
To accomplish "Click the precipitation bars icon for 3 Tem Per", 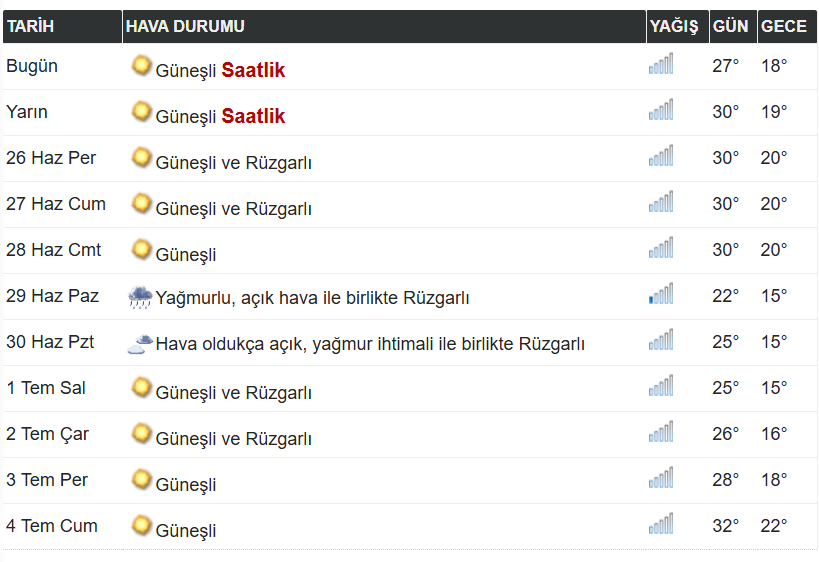I will click(661, 477).
